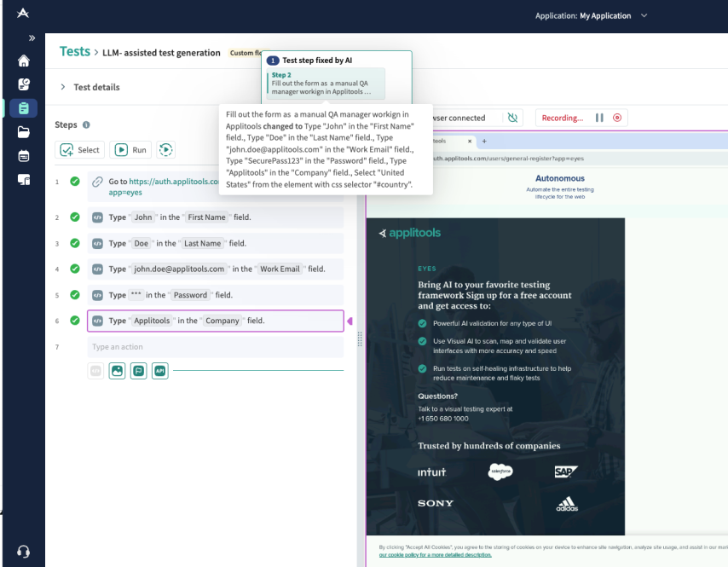Expand the Test details section
This screenshot has height=567, width=728.
click(63, 87)
